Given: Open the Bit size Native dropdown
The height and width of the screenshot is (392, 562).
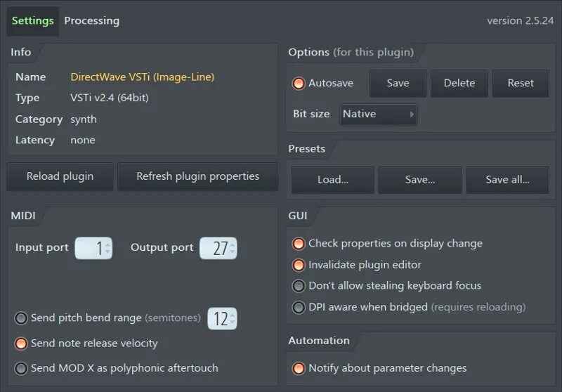Looking at the screenshot, I should [378, 114].
